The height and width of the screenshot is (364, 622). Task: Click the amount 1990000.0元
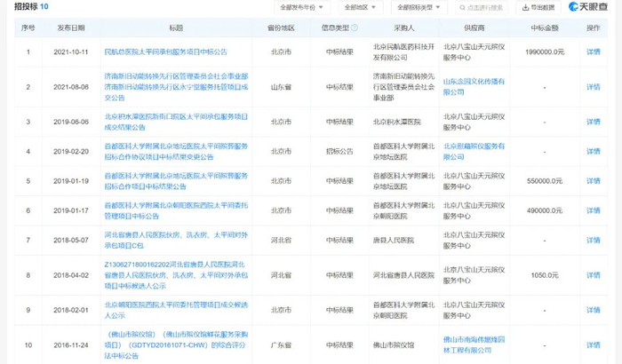(x=545, y=52)
